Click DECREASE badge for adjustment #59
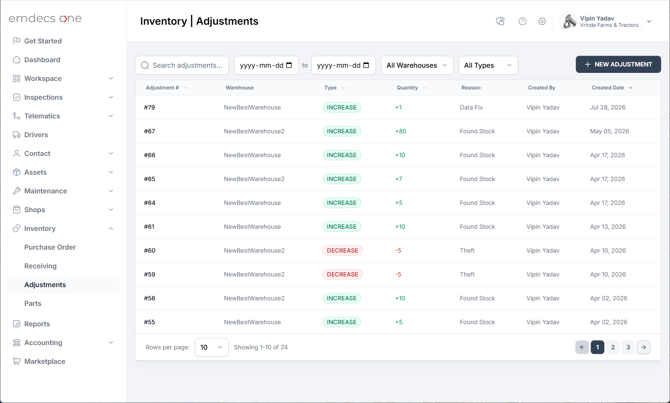Viewport: 670px width, 403px height. pyautogui.click(x=342, y=274)
